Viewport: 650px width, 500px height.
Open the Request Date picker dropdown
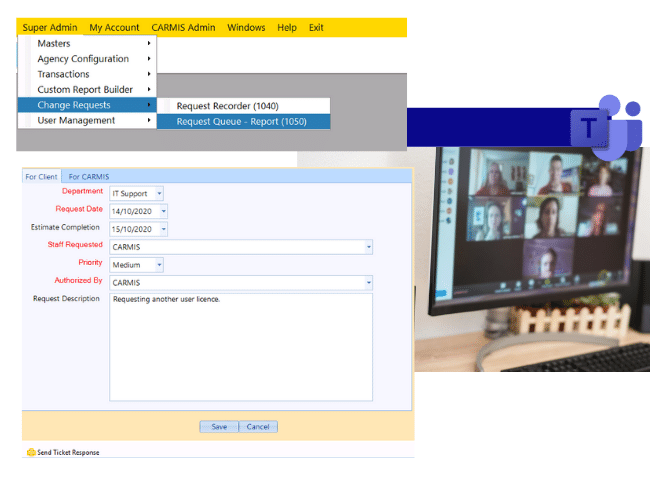coord(163,211)
